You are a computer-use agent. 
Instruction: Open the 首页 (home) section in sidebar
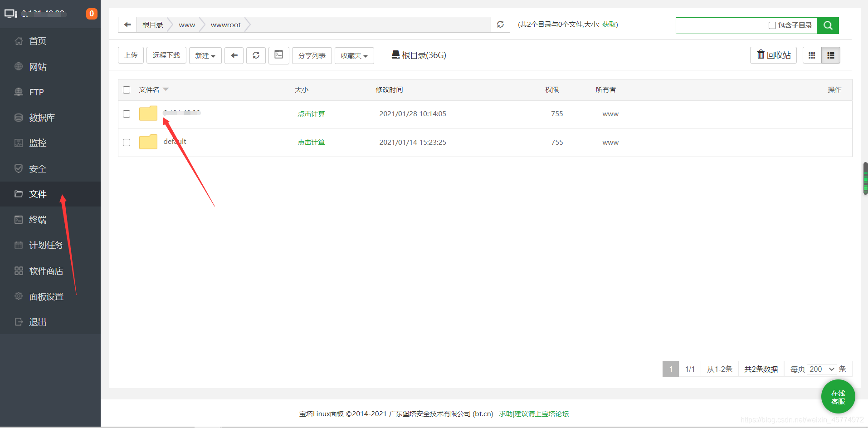37,41
